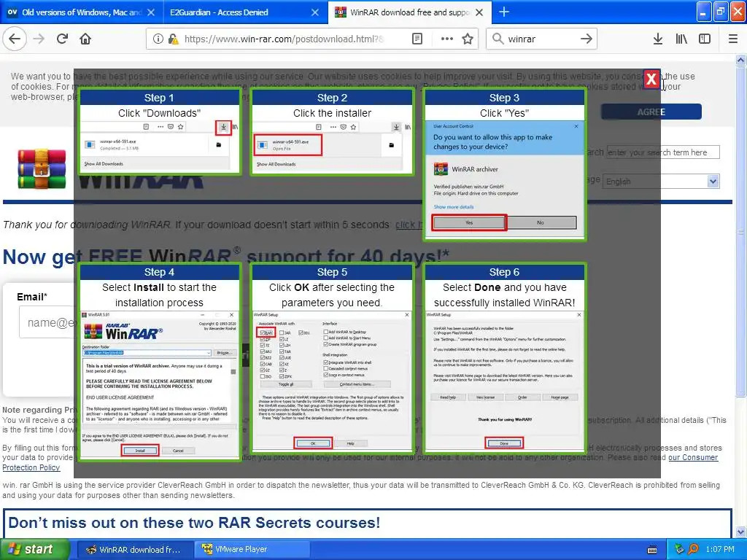The height and width of the screenshot is (560, 747).
Task: Open page actions three-dot menu
Action: tap(447, 39)
